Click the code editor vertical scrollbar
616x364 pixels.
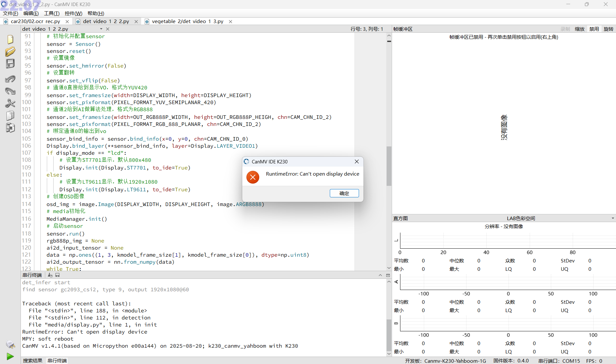(389, 167)
